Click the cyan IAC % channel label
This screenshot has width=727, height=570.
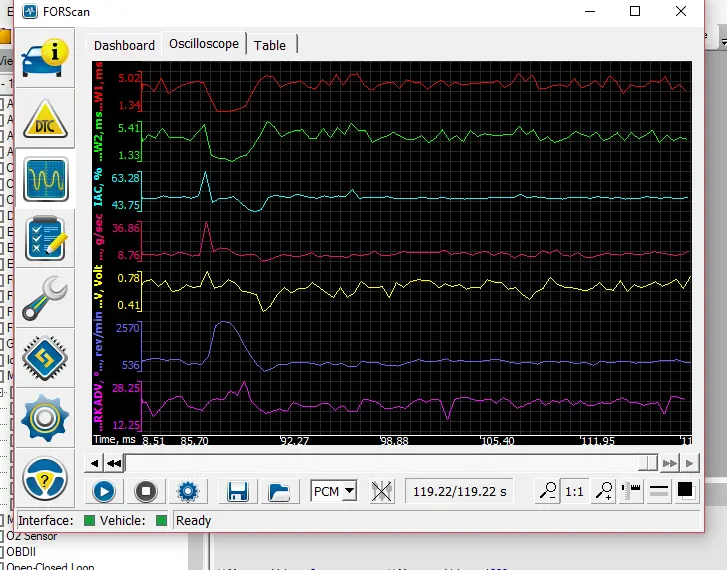pos(98,187)
